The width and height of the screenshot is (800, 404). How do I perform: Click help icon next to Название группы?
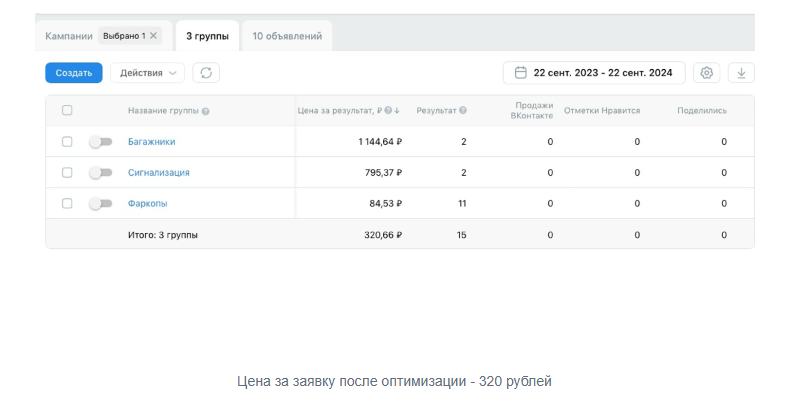click(x=206, y=111)
